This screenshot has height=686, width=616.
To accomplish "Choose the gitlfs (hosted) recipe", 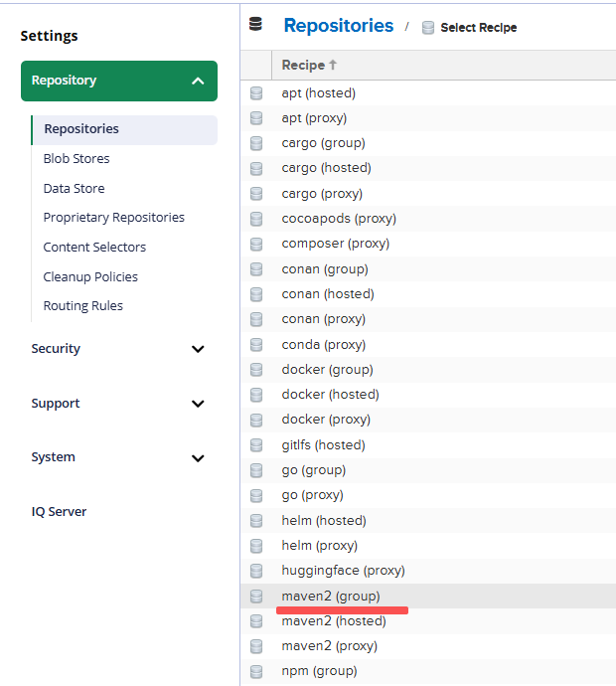I will (x=324, y=445).
